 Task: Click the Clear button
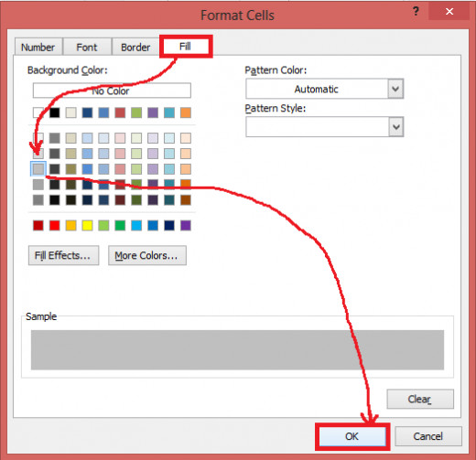[420, 399]
